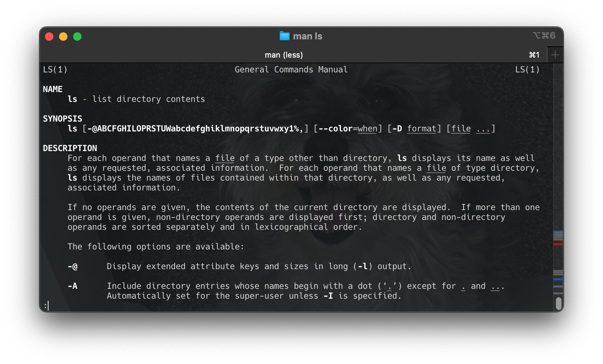The width and height of the screenshot is (603, 364).
Task: Click the underlined "when" after --color
Action: [x=367, y=129]
